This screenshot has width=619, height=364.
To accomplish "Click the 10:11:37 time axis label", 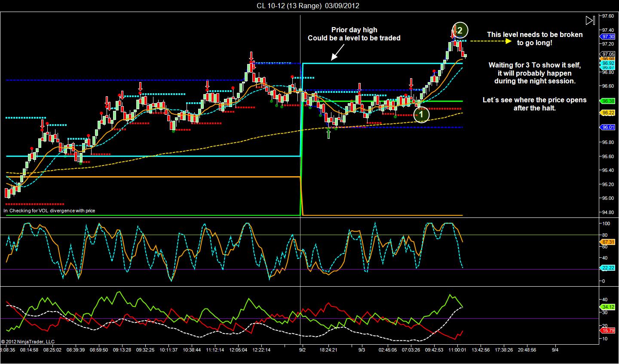I will point(169,350).
